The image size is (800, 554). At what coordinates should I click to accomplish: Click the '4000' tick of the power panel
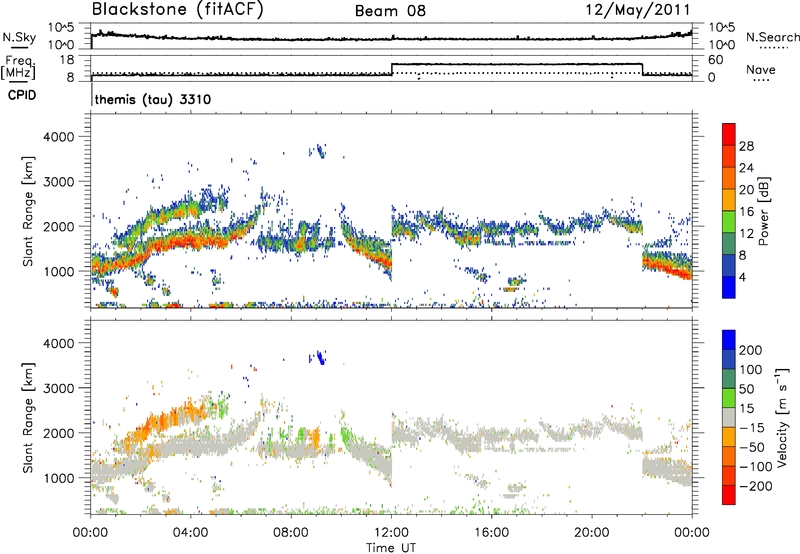[58, 137]
